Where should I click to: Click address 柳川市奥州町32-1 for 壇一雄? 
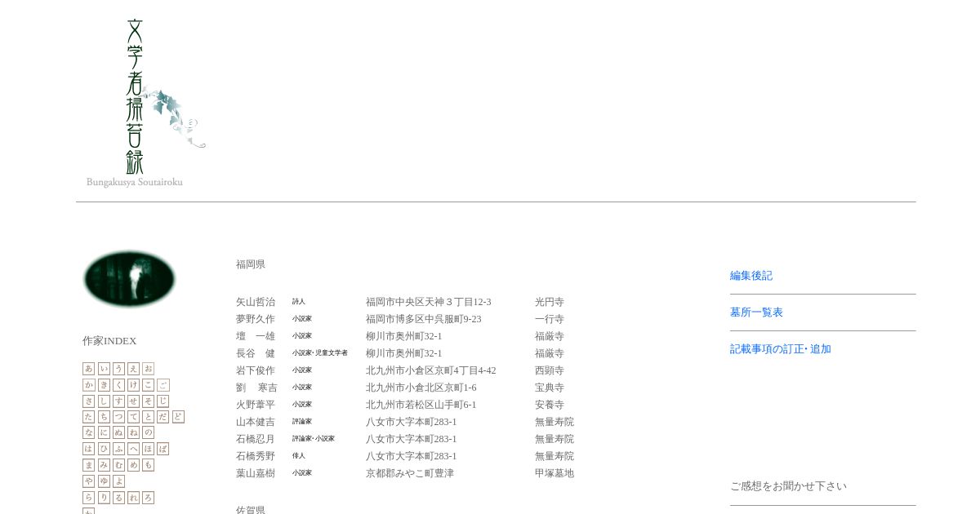pyautogui.click(x=404, y=336)
